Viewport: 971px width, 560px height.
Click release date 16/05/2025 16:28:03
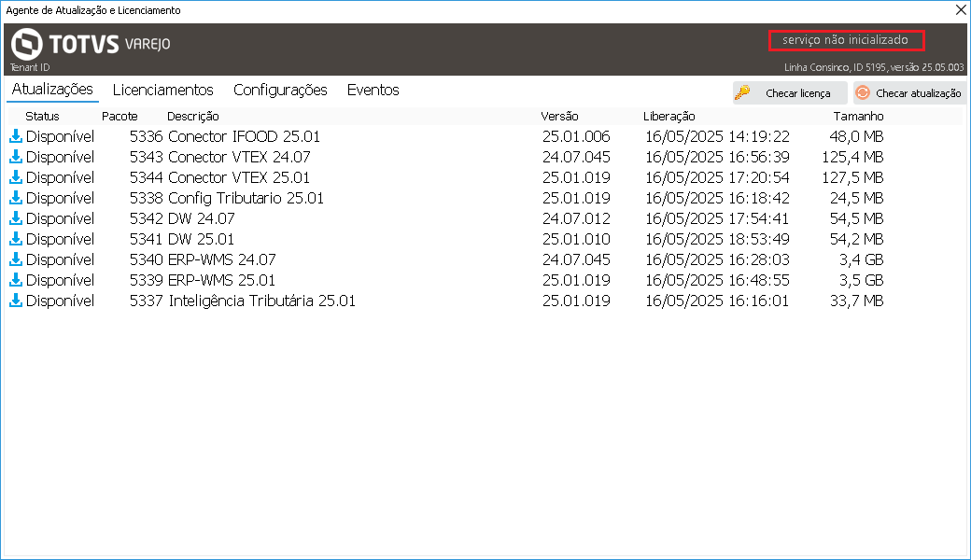coord(717,259)
